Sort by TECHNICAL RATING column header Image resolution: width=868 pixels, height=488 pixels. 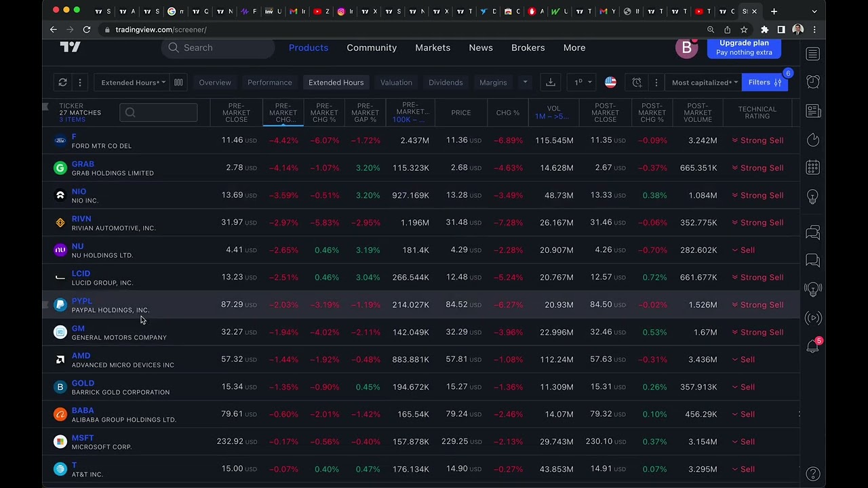(x=757, y=113)
